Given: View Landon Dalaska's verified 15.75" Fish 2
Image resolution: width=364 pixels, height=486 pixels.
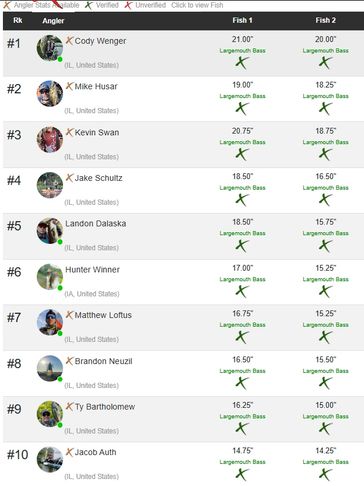Looking at the screenshot, I should click(325, 245).
